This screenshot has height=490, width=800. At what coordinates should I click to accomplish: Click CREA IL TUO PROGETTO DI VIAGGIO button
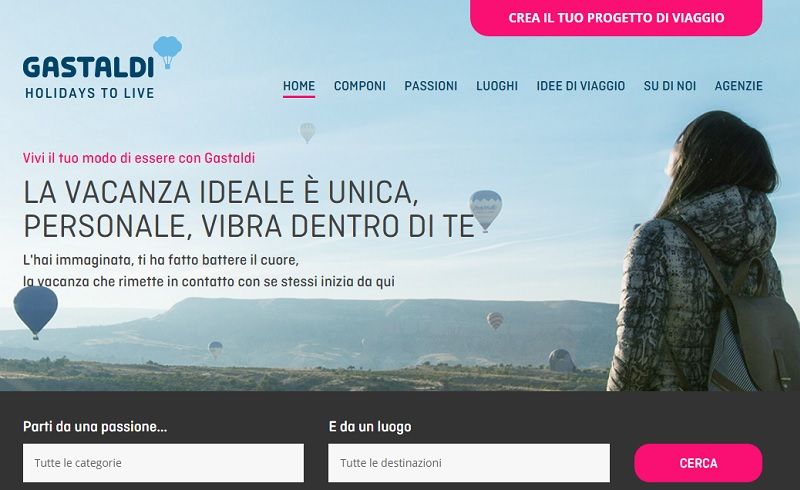[x=616, y=18]
